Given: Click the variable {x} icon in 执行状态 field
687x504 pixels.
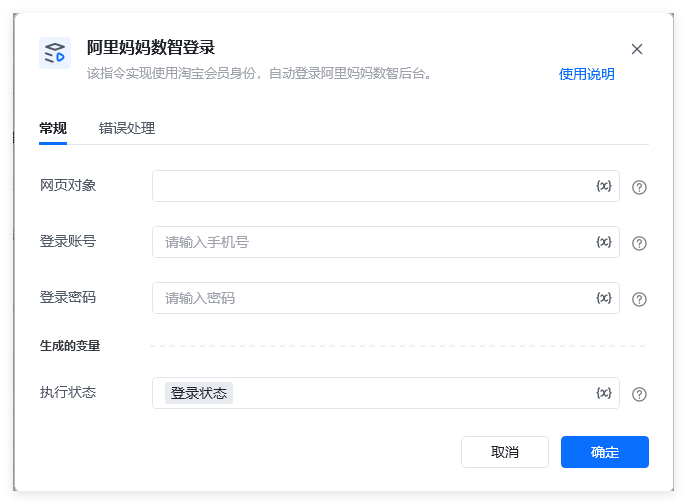Looking at the screenshot, I should [x=604, y=393].
